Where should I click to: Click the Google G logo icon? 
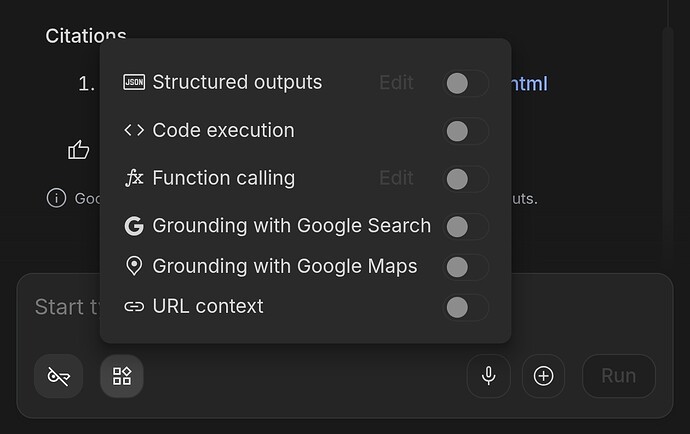pyautogui.click(x=134, y=226)
